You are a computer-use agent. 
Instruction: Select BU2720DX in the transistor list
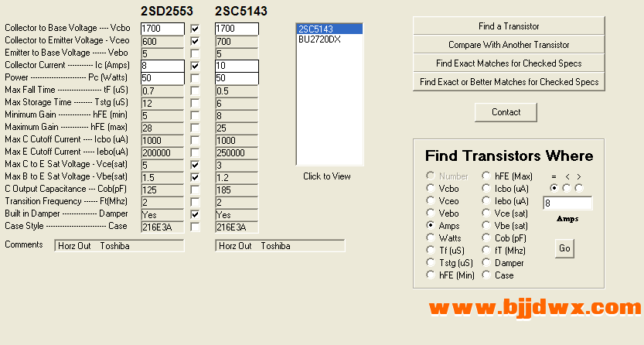coord(319,39)
